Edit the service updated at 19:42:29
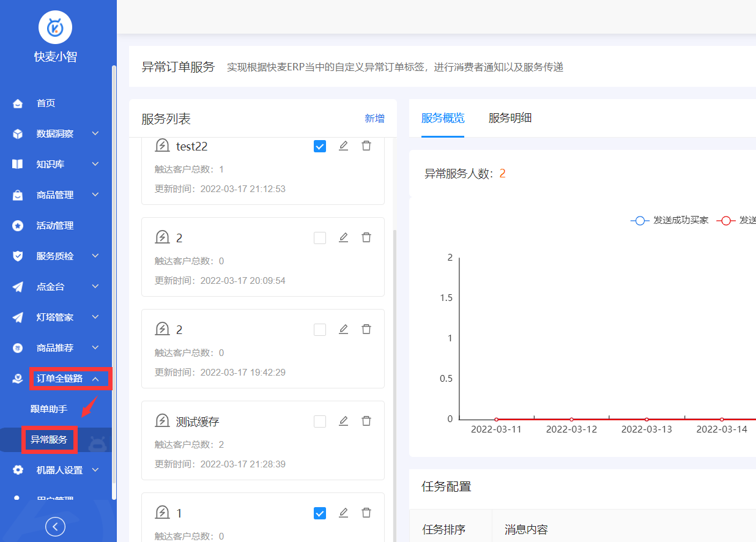 (x=343, y=329)
